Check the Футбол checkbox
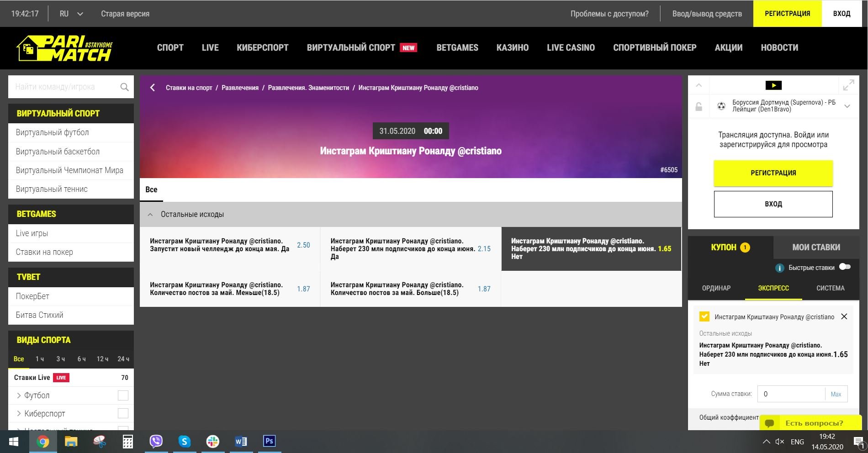This screenshot has height=453, width=868. (x=123, y=395)
